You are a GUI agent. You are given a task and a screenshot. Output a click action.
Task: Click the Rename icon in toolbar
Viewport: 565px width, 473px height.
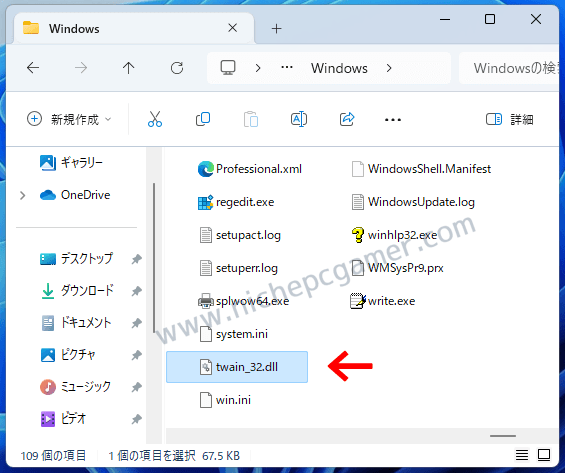coord(299,119)
